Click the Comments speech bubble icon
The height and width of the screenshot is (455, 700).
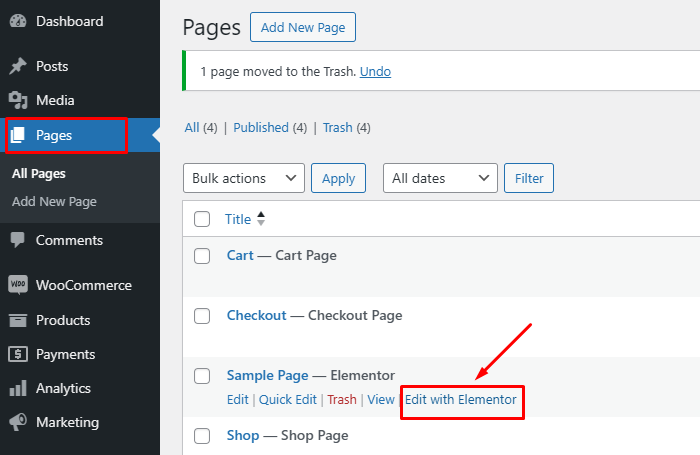click(x=17, y=240)
